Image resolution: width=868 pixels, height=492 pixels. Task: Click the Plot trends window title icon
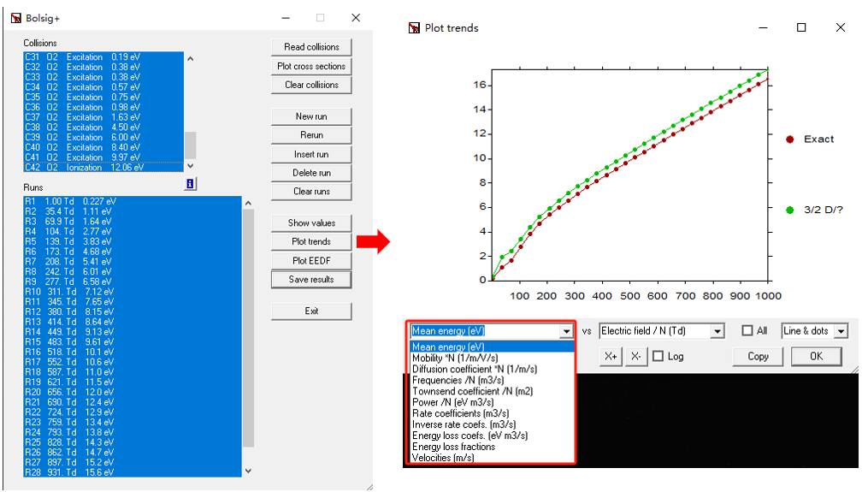[x=414, y=27]
